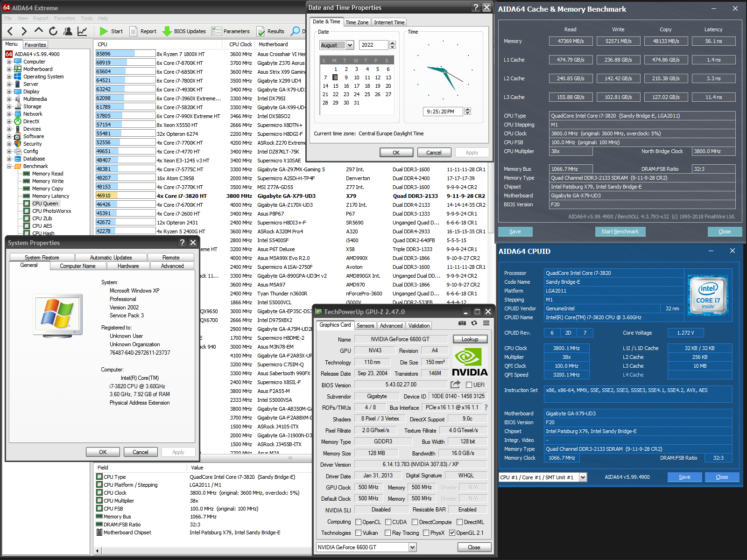Open the month dropdown showing August

coord(350,45)
